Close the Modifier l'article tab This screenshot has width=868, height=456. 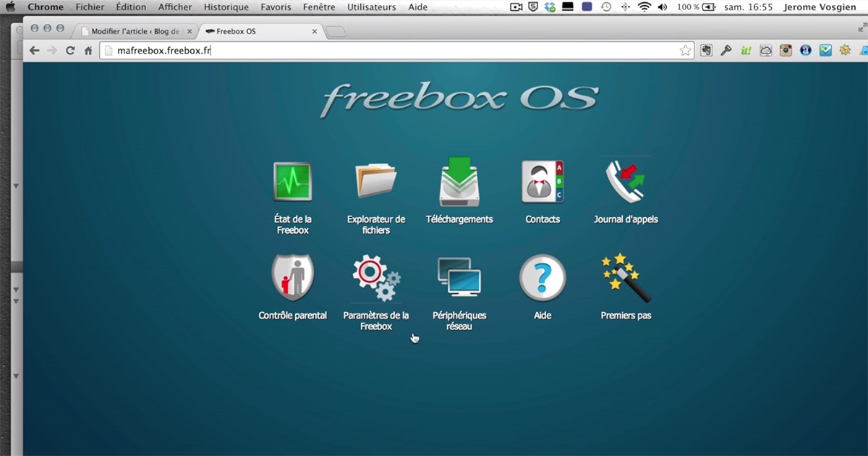pyautogui.click(x=190, y=32)
